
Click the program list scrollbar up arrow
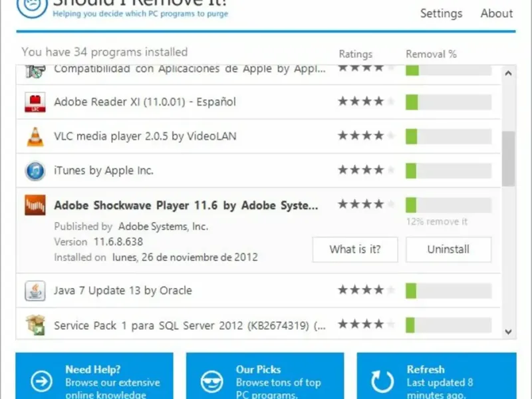tap(508, 73)
